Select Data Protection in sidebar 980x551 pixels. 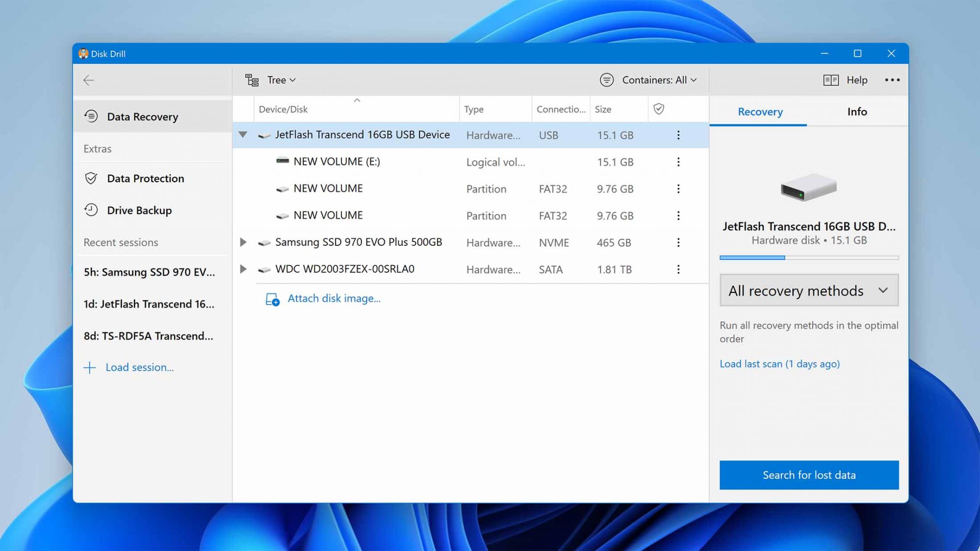[x=153, y=178]
